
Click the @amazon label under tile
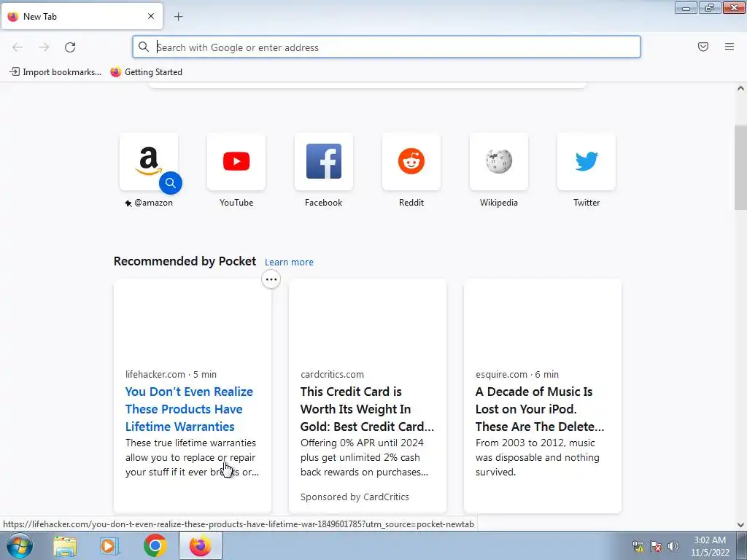149,203
